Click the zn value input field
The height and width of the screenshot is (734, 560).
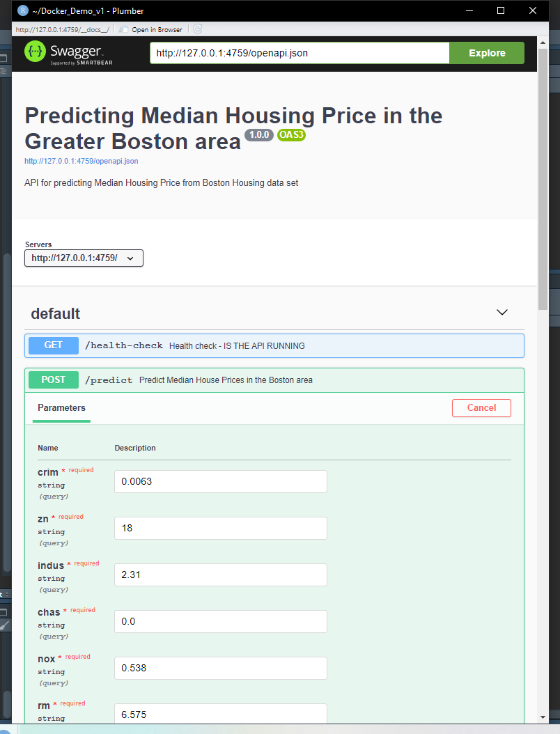pyautogui.click(x=220, y=528)
